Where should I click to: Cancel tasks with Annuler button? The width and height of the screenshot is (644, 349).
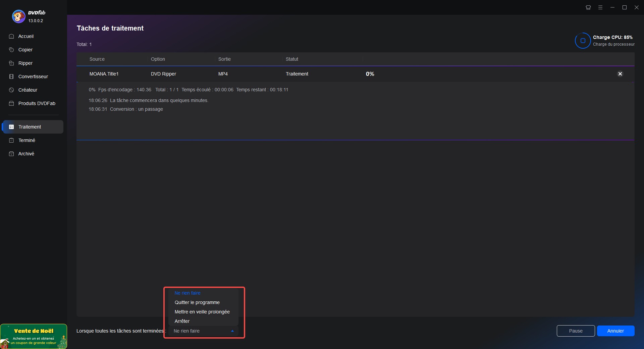tap(615, 331)
